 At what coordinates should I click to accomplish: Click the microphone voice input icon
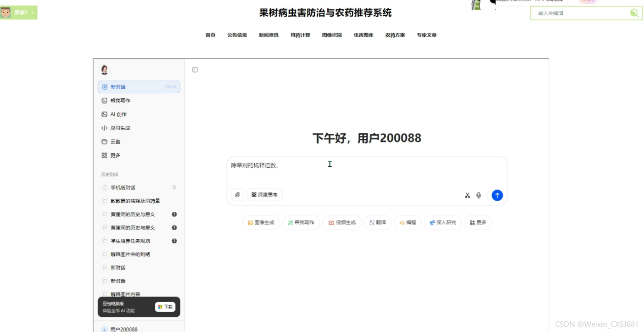[x=479, y=195]
